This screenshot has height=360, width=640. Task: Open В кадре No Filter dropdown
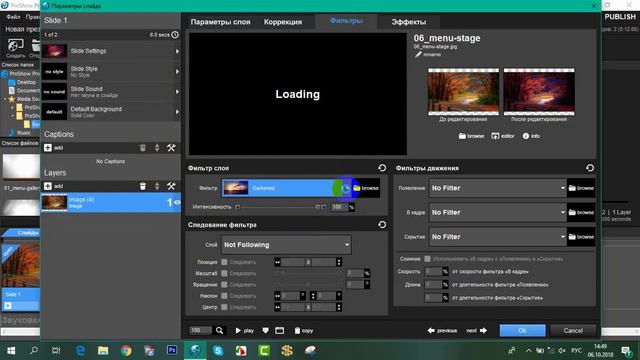[498, 212]
